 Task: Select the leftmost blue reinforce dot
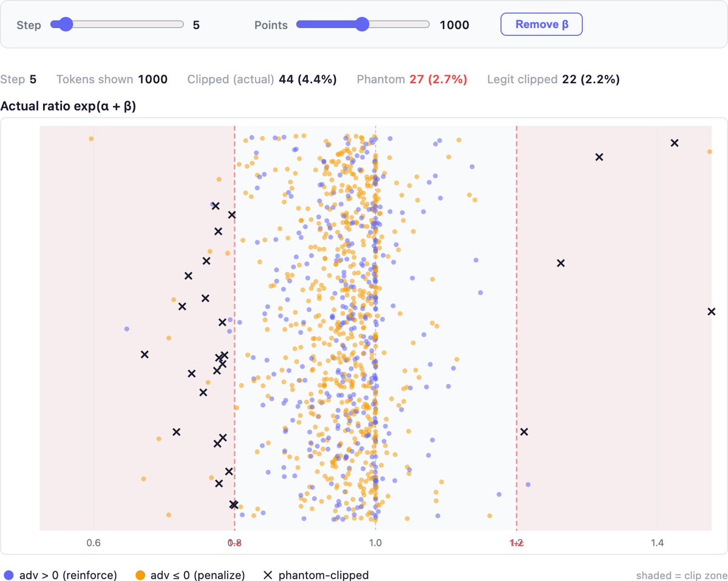click(126, 329)
